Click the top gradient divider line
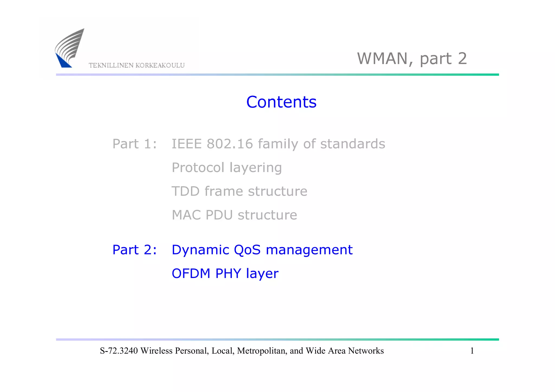The height and width of the screenshot is (392, 555). pyautogui.click(x=277, y=74)
